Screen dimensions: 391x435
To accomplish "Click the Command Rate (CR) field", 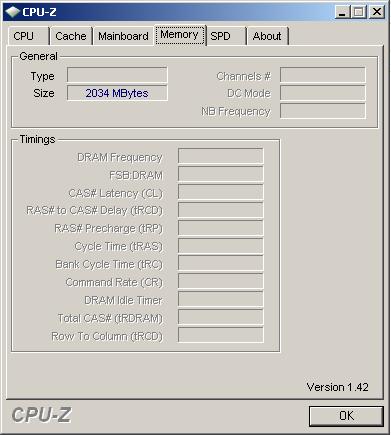I will coord(221,281).
